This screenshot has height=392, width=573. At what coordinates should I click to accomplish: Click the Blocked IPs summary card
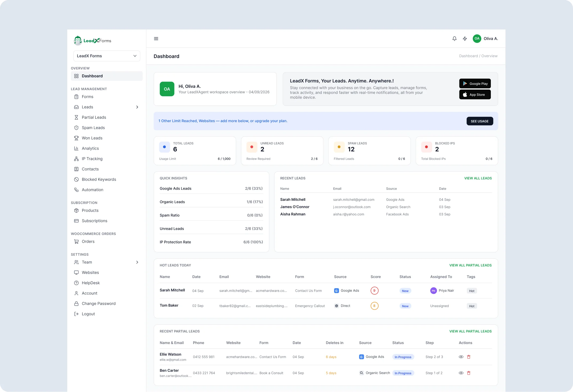point(457,151)
